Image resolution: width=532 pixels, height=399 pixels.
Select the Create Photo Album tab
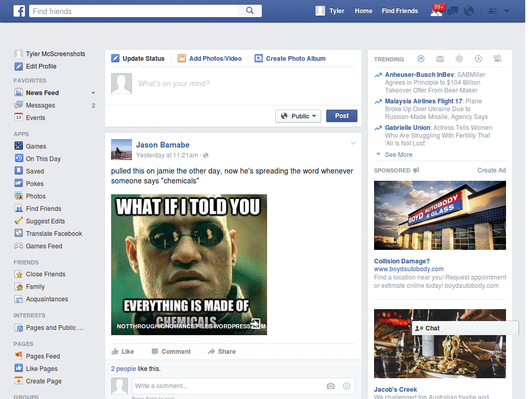coord(290,58)
